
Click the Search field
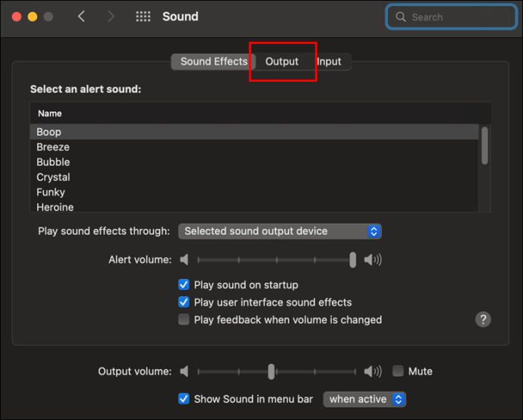click(x=452, y=17)
